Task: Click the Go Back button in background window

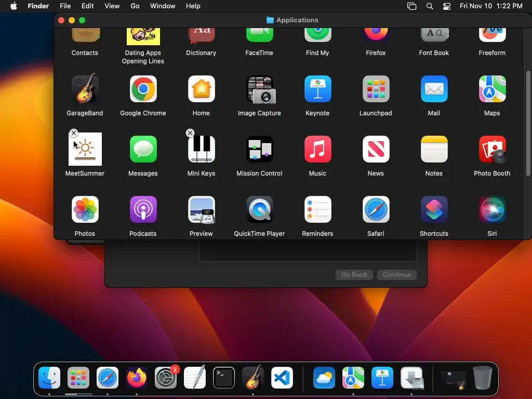Action: (x=354, y=274)
